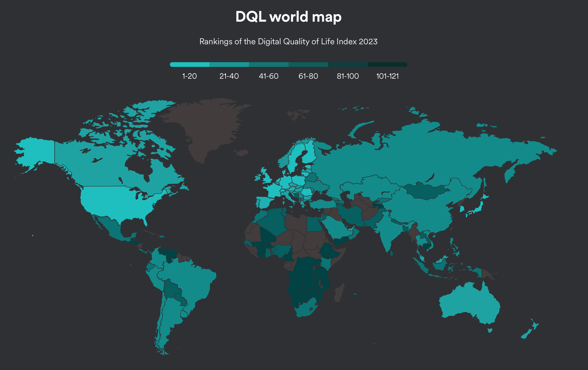Select Sri Lanka on the map

point(392,253)
